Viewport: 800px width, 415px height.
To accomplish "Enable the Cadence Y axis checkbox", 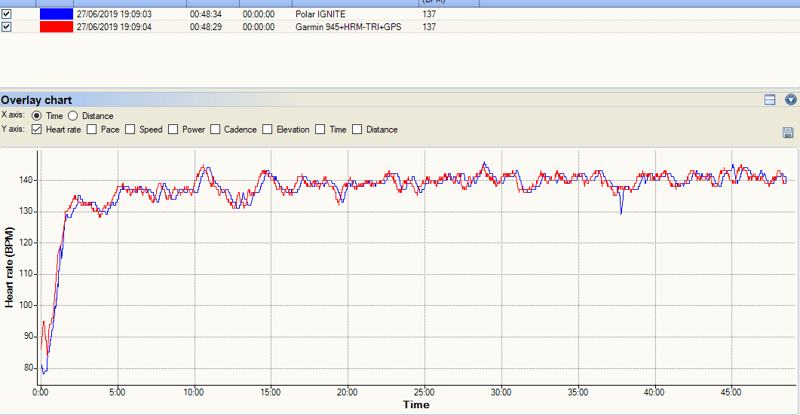I will pos(215,130).
